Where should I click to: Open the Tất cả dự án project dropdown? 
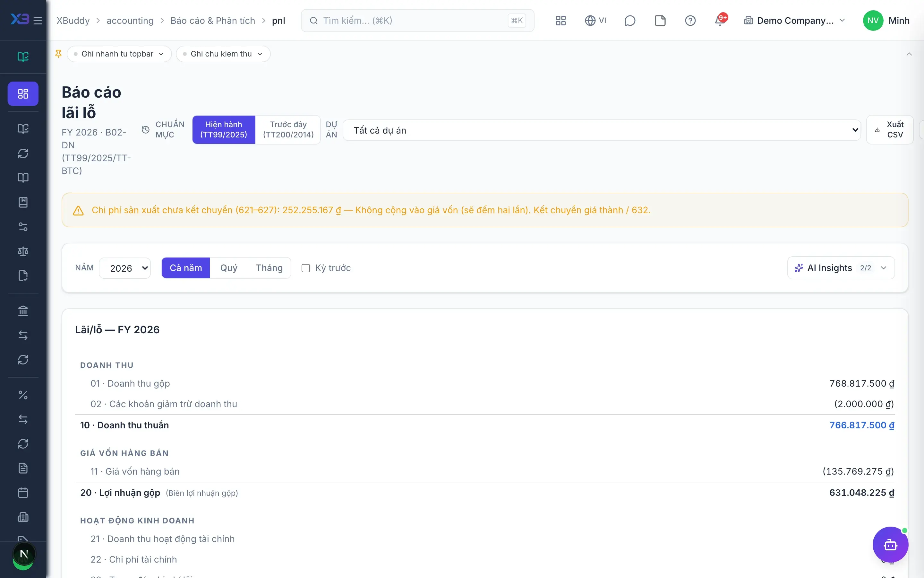pos(602,130)
